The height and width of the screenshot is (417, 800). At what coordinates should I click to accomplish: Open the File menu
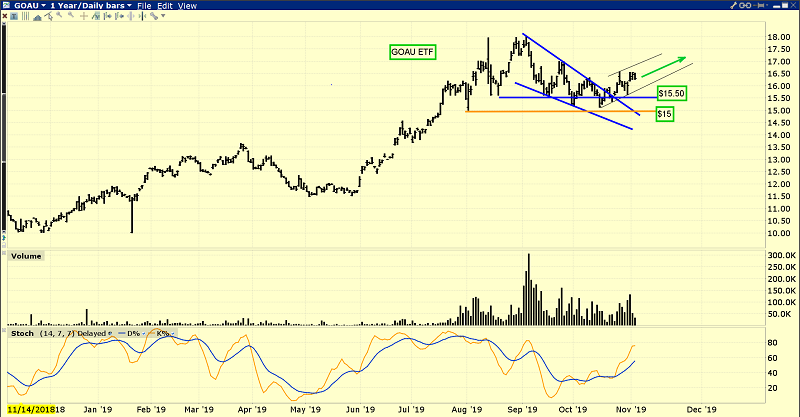[x=144, y=6]
